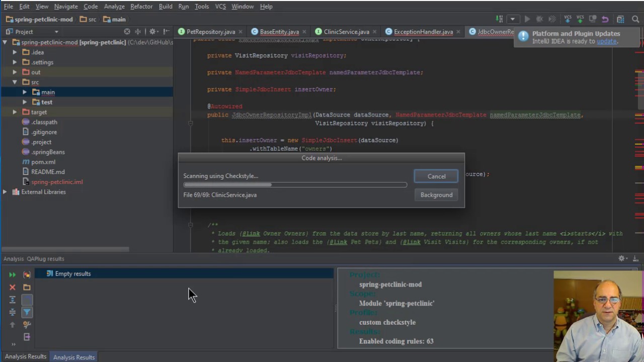Viewport: 644px width, 362px height.
Task: Expand External Libraries node arrow
Action: pos(5,192)
